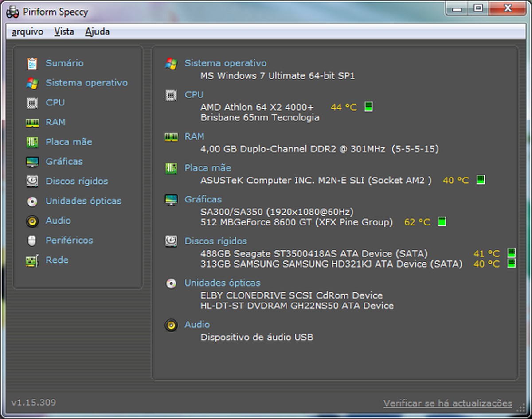Select the CPU chip icon in sidebar

tap(32, 103)
